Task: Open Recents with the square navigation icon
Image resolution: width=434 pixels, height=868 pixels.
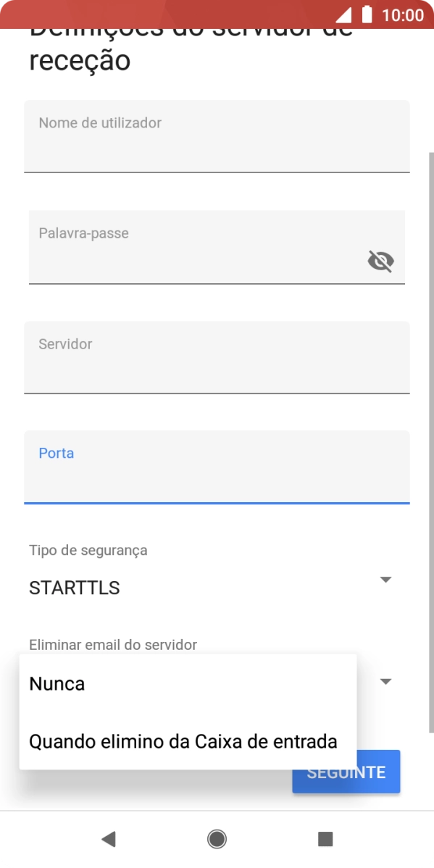Action: pos(325,839)
